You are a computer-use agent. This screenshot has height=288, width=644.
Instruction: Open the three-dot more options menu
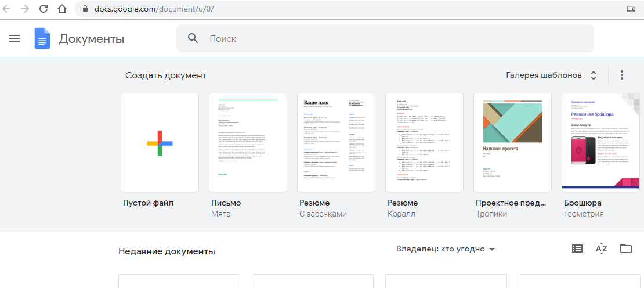(x=621, y=75)
